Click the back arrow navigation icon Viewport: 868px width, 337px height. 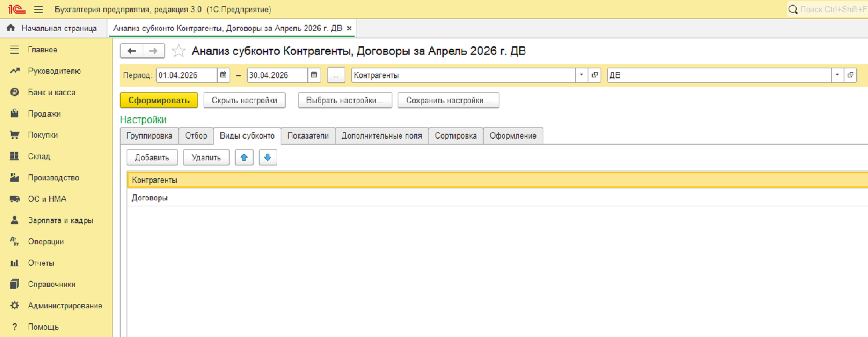pos(131,51)
